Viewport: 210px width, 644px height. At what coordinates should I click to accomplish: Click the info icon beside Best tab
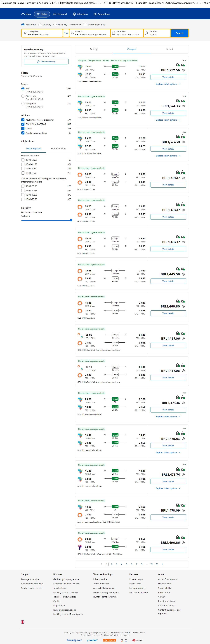(97, 49)
